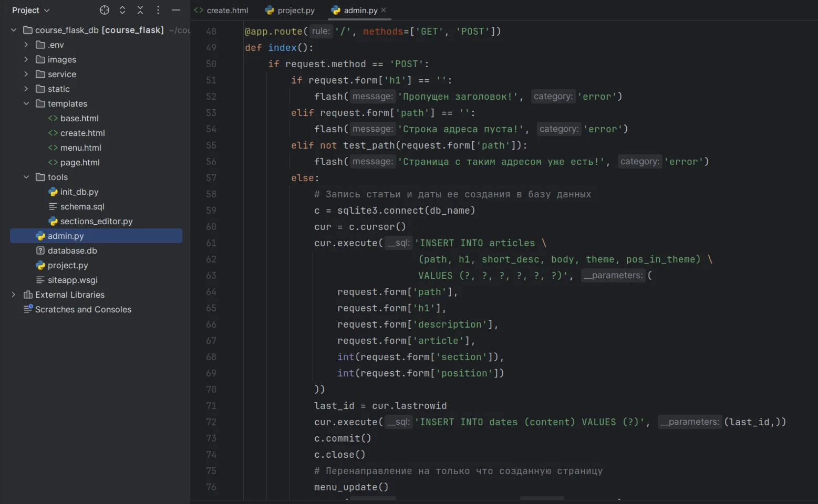Click the Collapse All icon in Project toolbar
Viewport: 818px width, 504px height.
(x=140, y=10)
